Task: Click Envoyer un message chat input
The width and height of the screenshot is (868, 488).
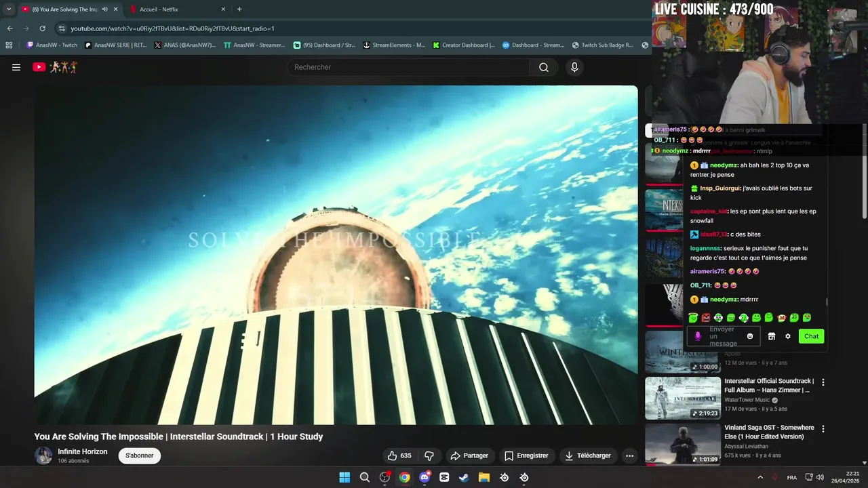Action: click(724, 336)
